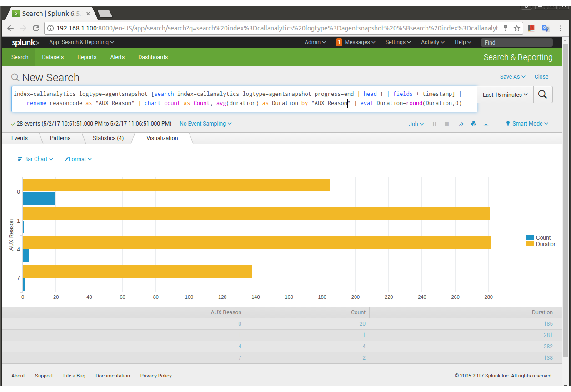Run search with magnifying glass button

tap(542, 95)
